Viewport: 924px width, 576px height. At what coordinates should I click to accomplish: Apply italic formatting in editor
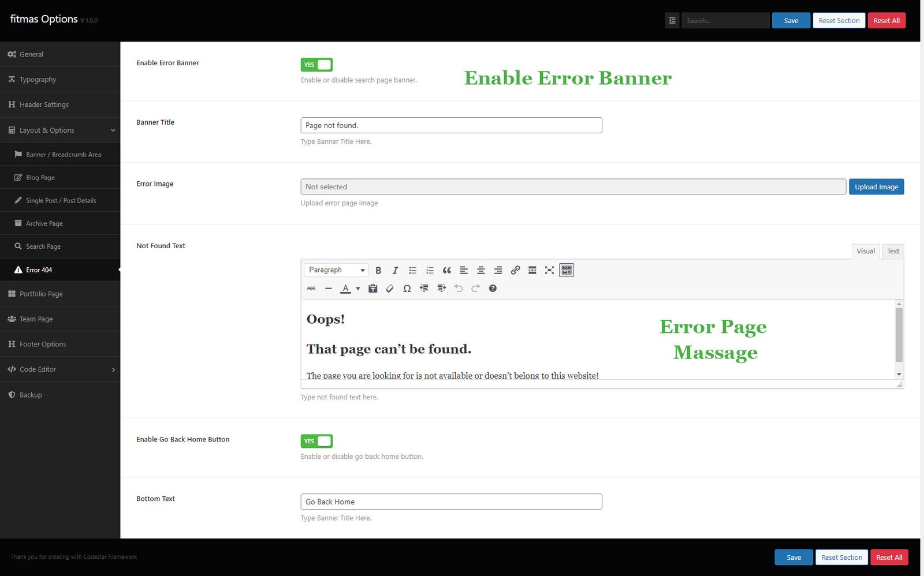[x=395, y=270]
